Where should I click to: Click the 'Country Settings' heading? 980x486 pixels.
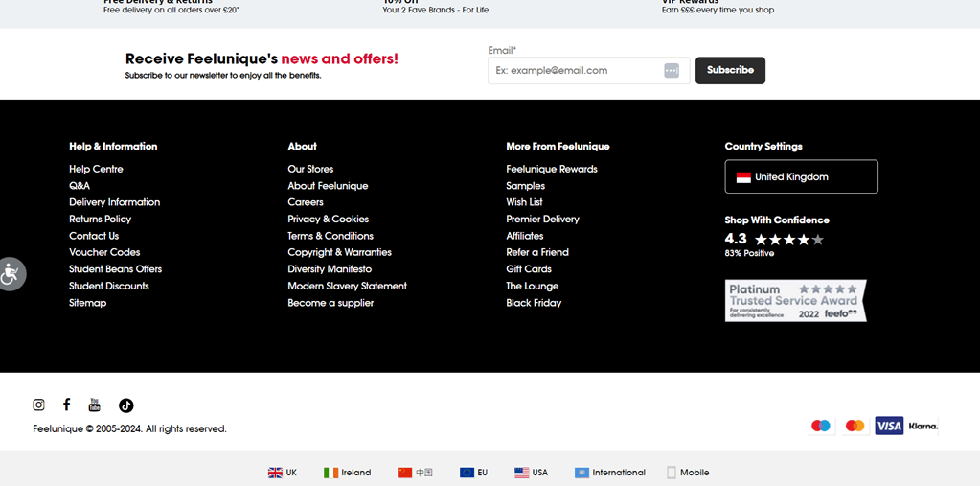click(x=763, y=147)
